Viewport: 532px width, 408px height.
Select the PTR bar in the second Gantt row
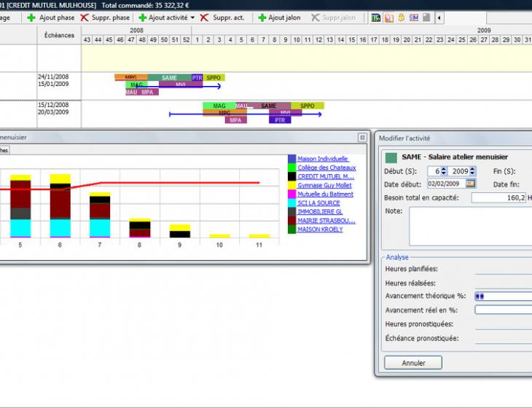(x=280, y=120)
